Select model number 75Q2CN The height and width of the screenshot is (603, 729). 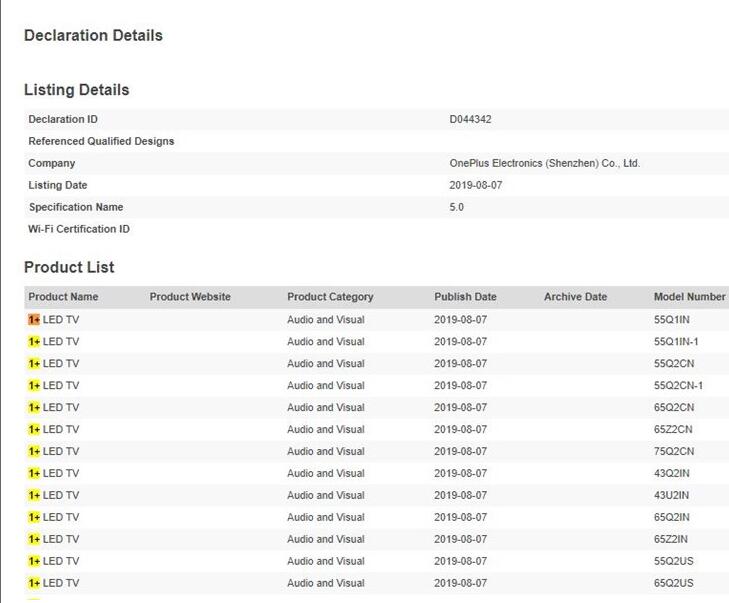tap(673, 452)
